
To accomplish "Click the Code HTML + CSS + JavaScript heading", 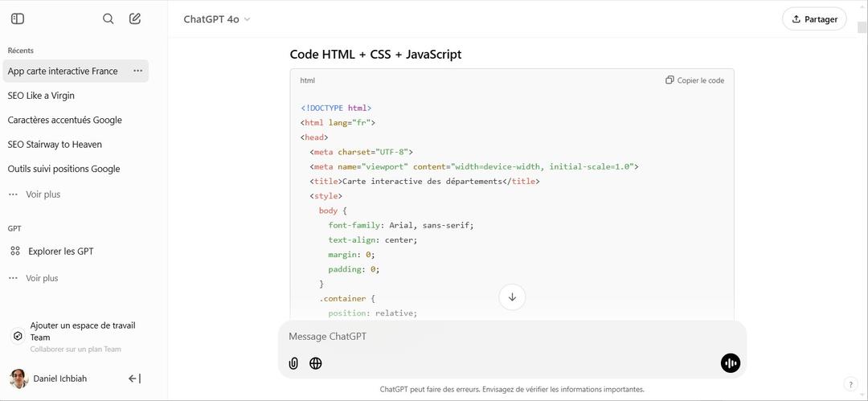I will coord(376,55).
